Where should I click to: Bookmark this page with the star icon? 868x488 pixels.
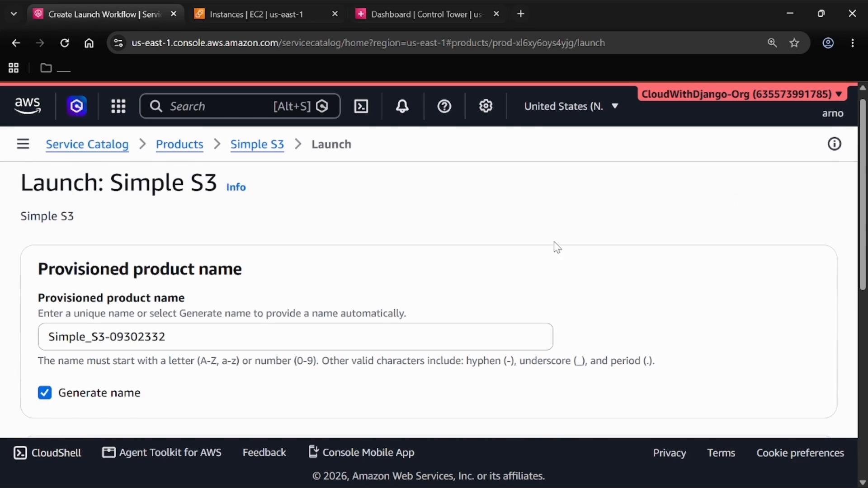794,43
